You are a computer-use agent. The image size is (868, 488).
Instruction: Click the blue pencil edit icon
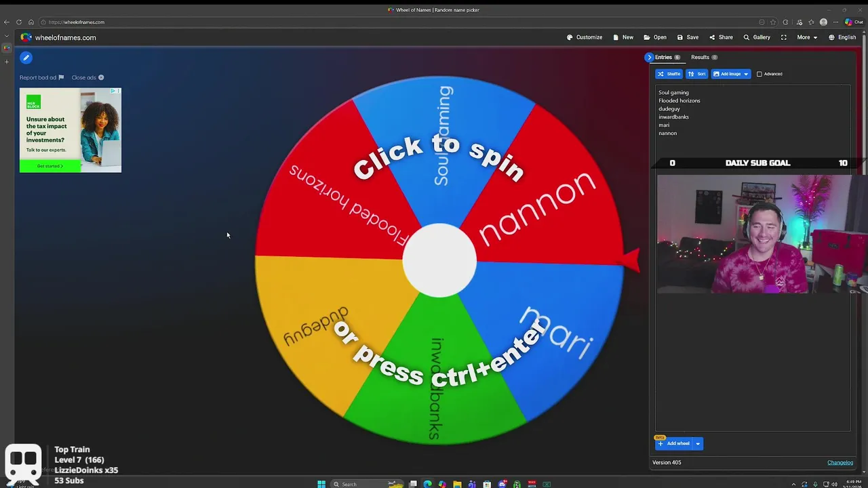[x=26, y=58]
